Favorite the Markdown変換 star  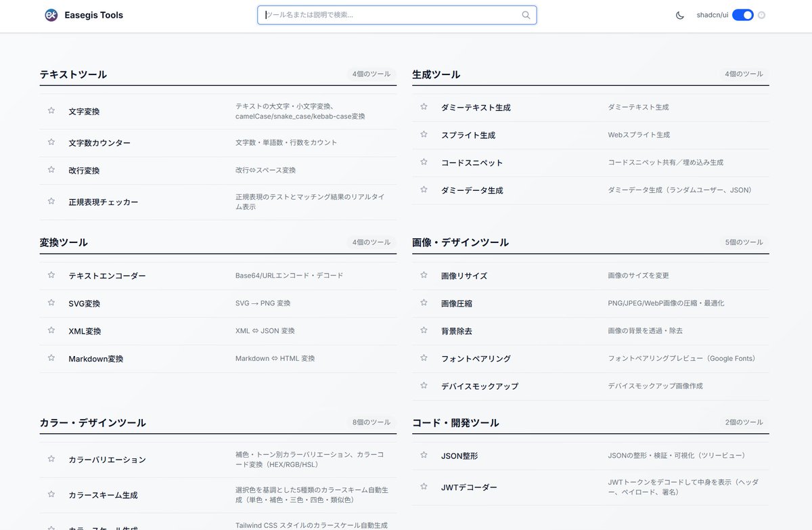tap(51, 357)
